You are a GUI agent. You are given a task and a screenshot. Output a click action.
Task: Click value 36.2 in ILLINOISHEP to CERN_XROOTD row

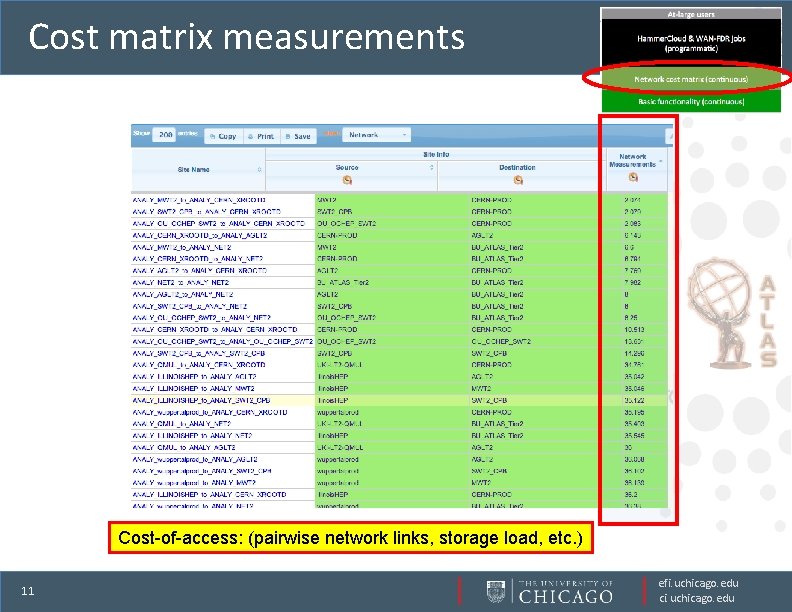click(630, 494)
